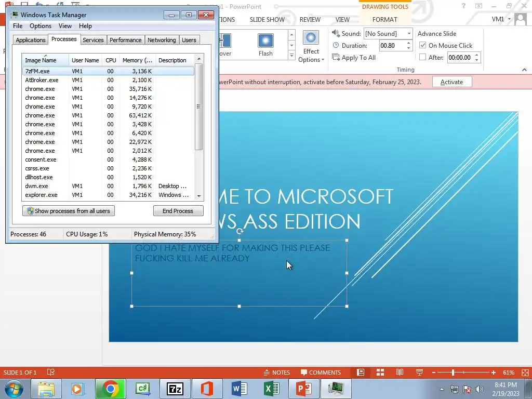
Task: Open the VM1 account dropdown
Action: coord(501,19)
